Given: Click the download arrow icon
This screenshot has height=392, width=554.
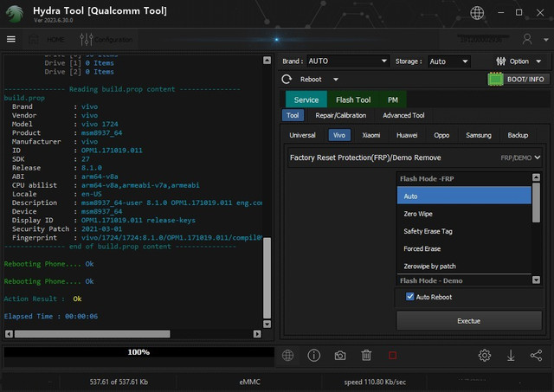Looking at the screenshot, I should 511,356.
